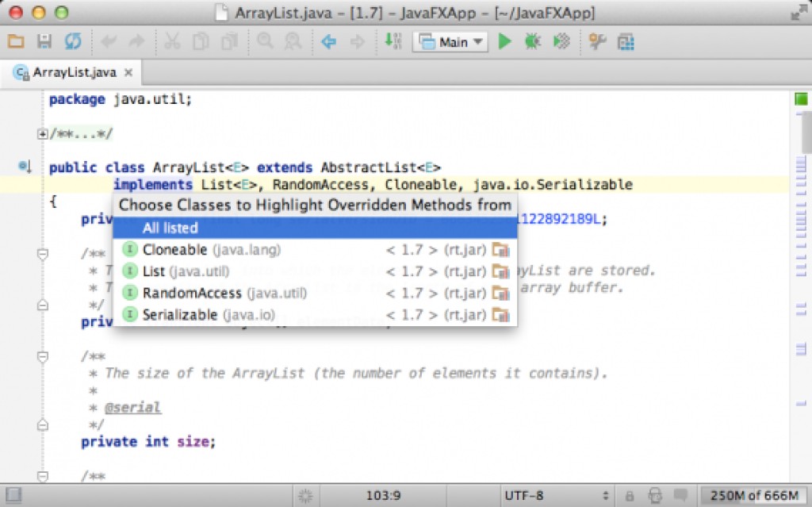Screen dimensions: 812x507
Task: Click the 103:9 cursor position indicator
Action: pyautogui.click(x=383, y=496)
